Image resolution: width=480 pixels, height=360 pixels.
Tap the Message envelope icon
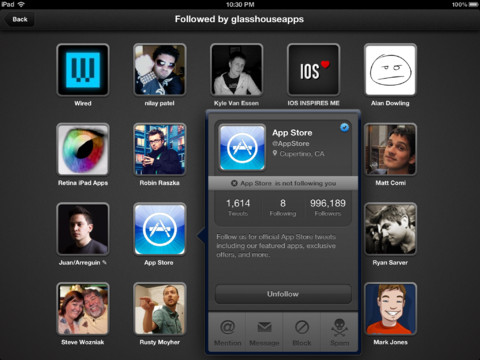pos(264,327)
